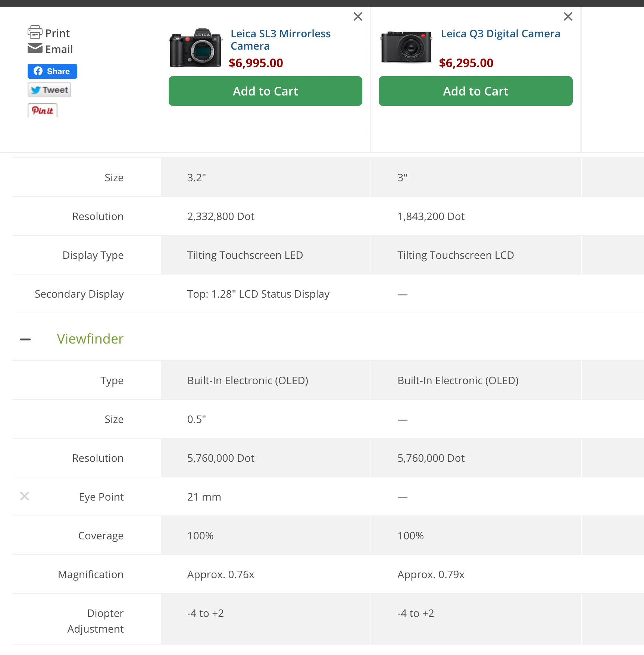Add Leica Q3 to cart
This screenshot has height=655, width=644.
pos(475,91)
